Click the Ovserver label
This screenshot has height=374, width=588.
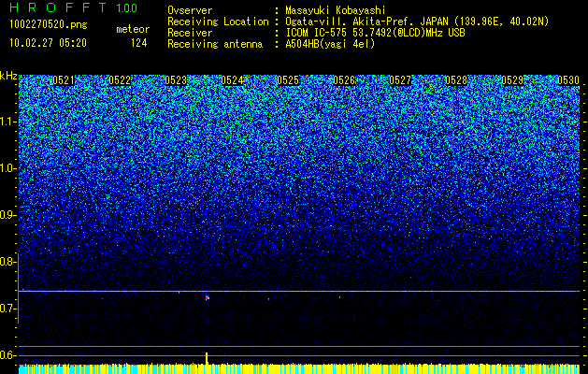point(190,10)
